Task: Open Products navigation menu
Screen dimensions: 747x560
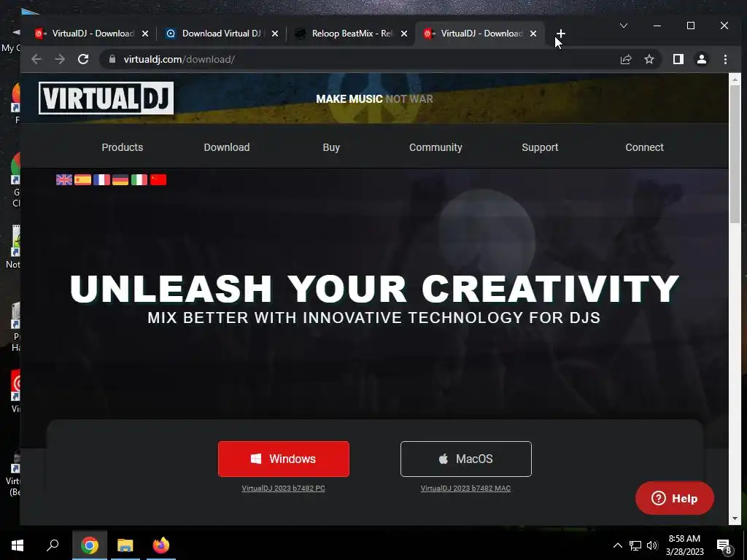Action: pyautogui.click(x=123, y=147)
